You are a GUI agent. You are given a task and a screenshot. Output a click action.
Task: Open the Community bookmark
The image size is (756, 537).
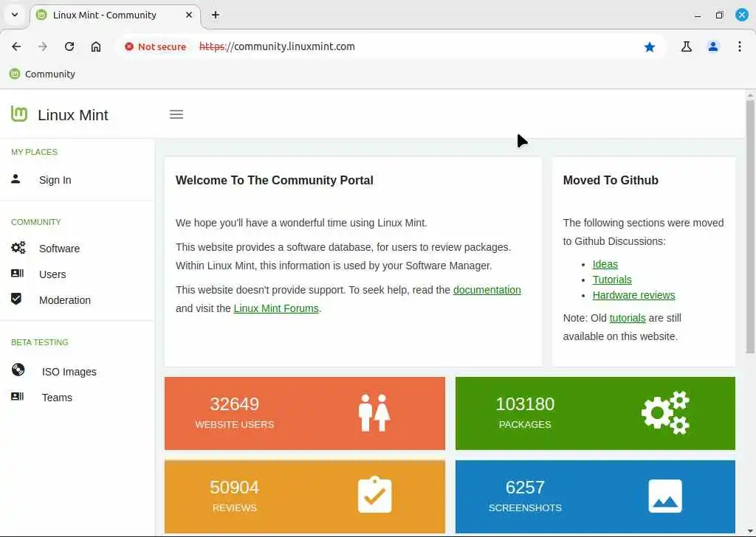[42, 75]
